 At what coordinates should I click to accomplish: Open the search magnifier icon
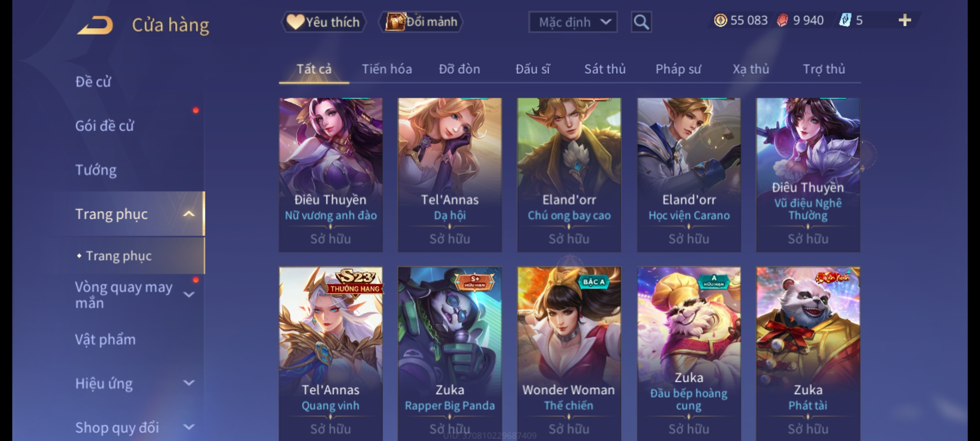pyautogui.click(x=641, y=22)
